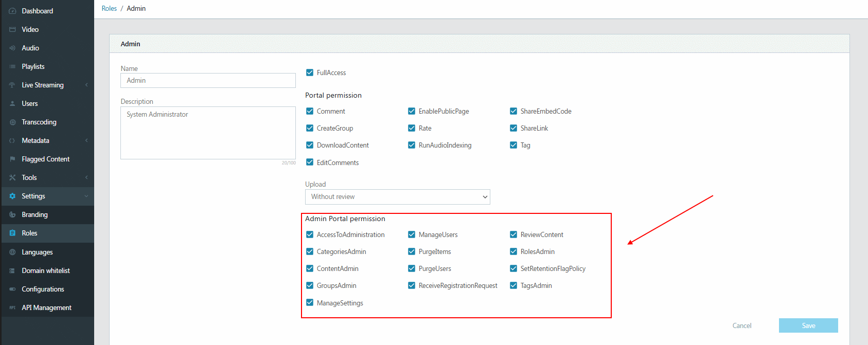Toggle the Rate checkbox
Screen dimensions: 868x345
(x=412, y=128)
